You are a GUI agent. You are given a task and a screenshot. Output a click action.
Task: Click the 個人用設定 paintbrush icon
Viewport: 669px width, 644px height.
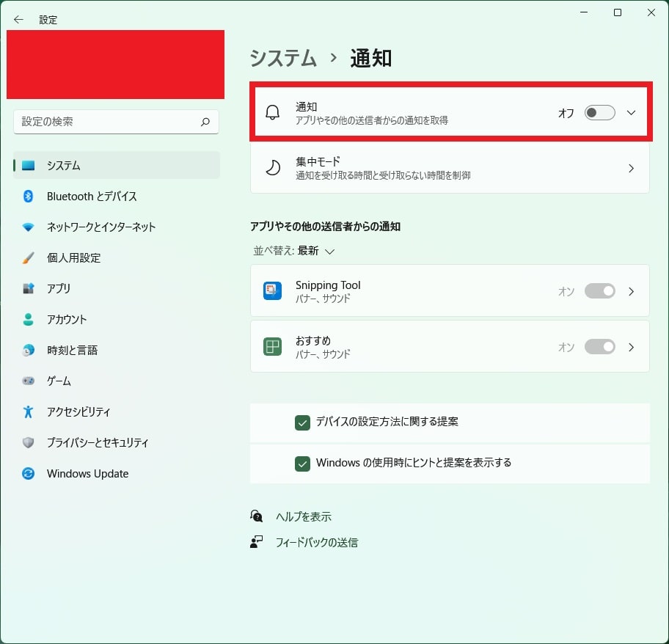(x=28, y=257)
